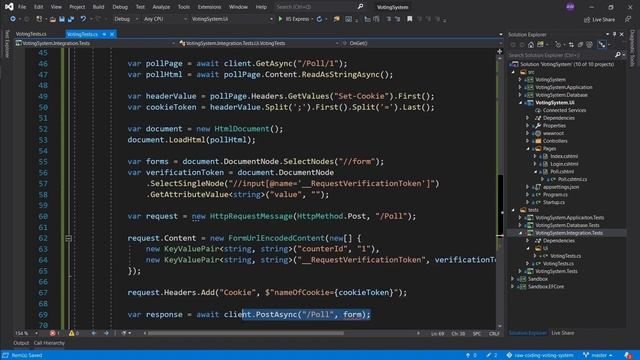Expand the Controllers folder node
Viewport: 640px width, 360px height.
click(x=528, y=141)
